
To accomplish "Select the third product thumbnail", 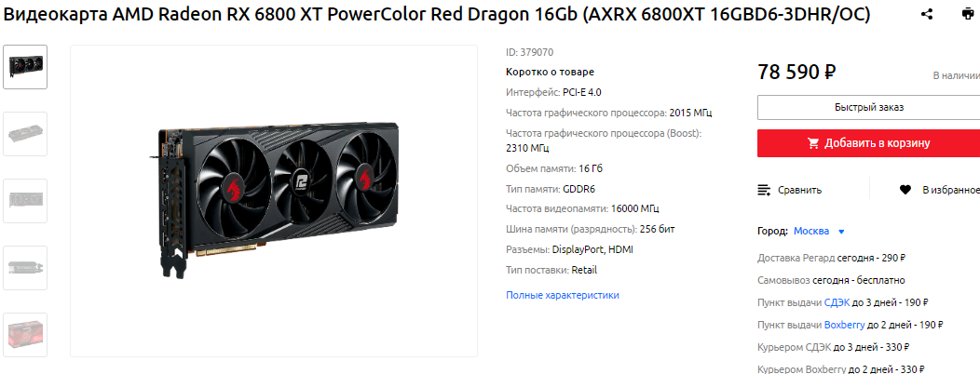I will coord(25,200).
